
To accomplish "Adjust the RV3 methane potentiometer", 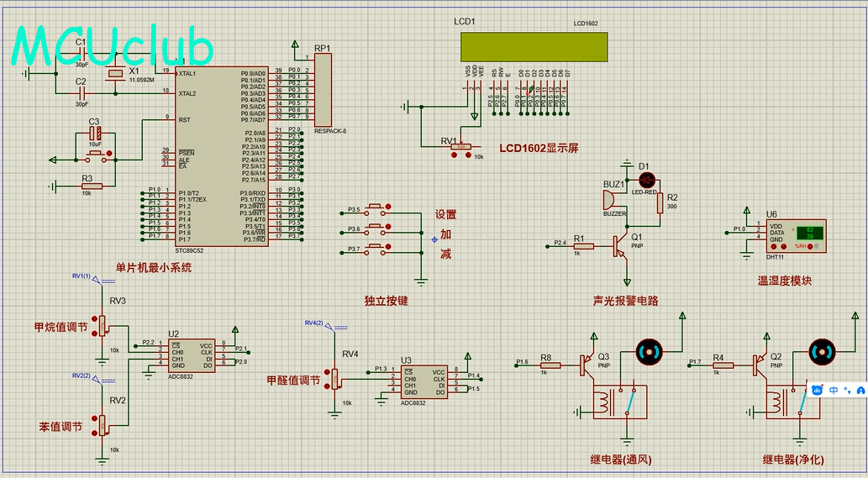I will (103, 326).
